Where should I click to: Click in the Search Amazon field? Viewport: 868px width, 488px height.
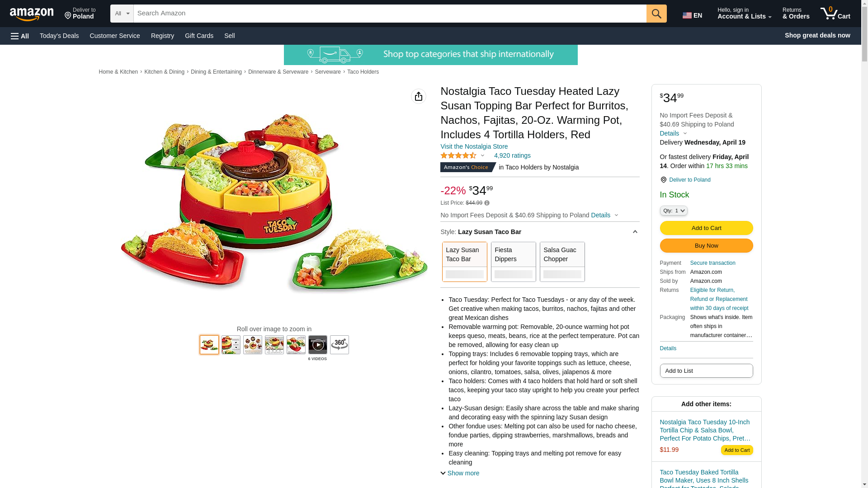(390, 14)
